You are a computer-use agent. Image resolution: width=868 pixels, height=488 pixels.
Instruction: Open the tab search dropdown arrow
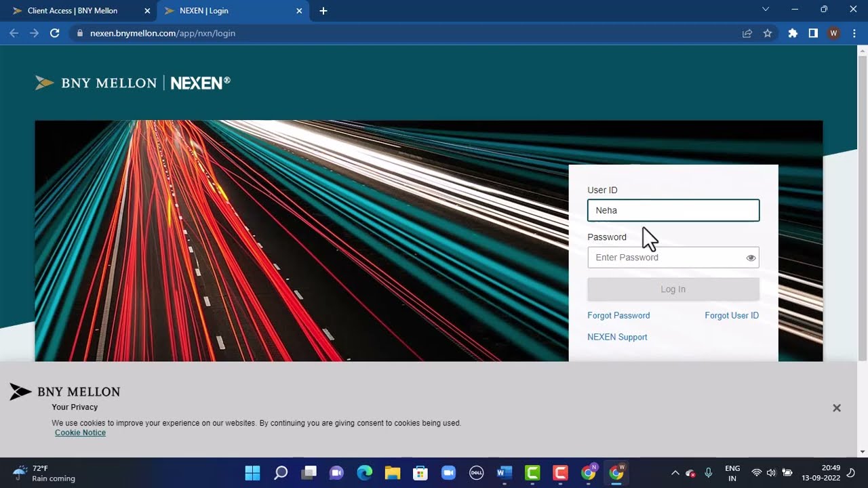click(x=766, y=9)
